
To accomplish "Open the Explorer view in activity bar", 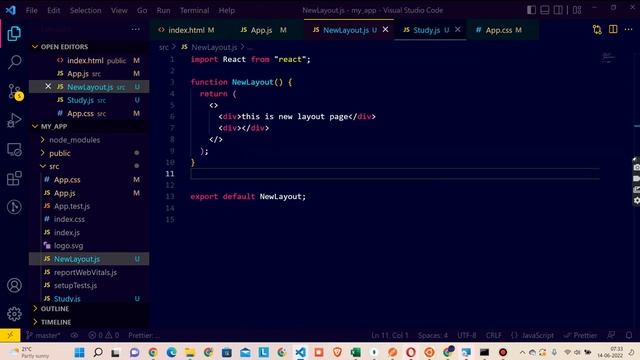I will (x=14, y=33).
